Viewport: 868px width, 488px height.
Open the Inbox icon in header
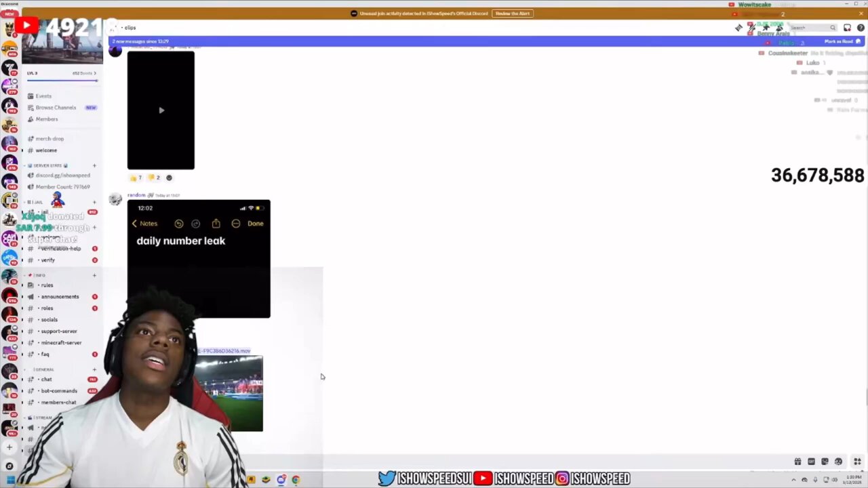point(848,28)
